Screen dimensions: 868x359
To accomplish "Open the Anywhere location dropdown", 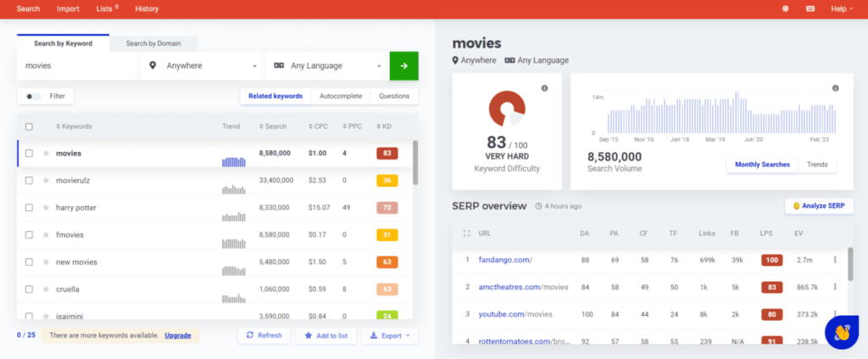I will [202, 65].
